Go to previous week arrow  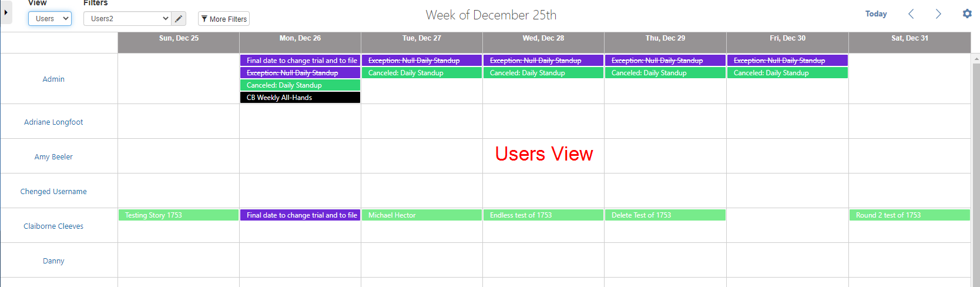click(911, 14)
